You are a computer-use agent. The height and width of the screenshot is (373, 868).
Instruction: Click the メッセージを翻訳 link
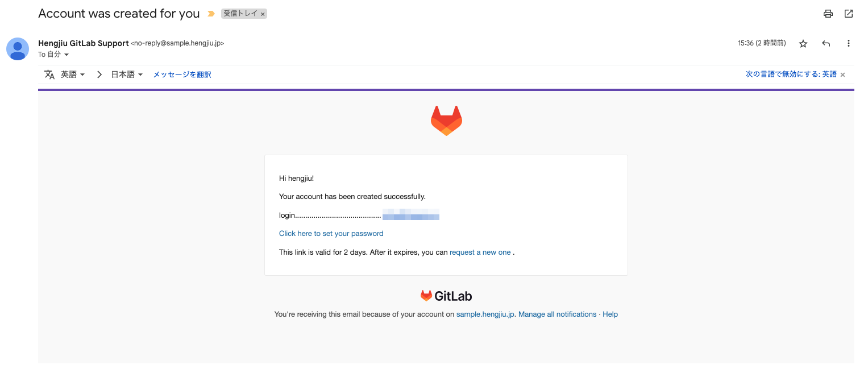click(181, 74)
